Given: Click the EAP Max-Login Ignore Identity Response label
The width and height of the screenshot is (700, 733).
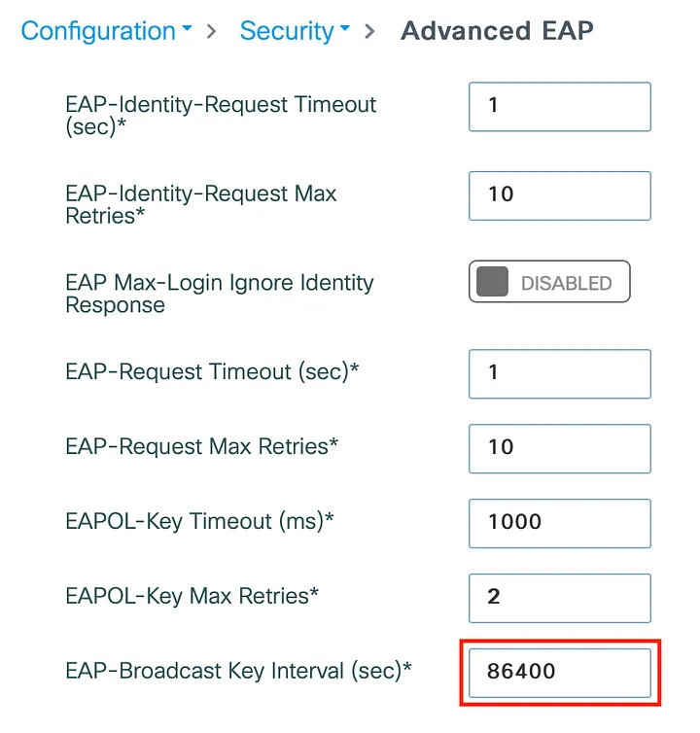Looking at the screenshot, I should tap(220, 294).
